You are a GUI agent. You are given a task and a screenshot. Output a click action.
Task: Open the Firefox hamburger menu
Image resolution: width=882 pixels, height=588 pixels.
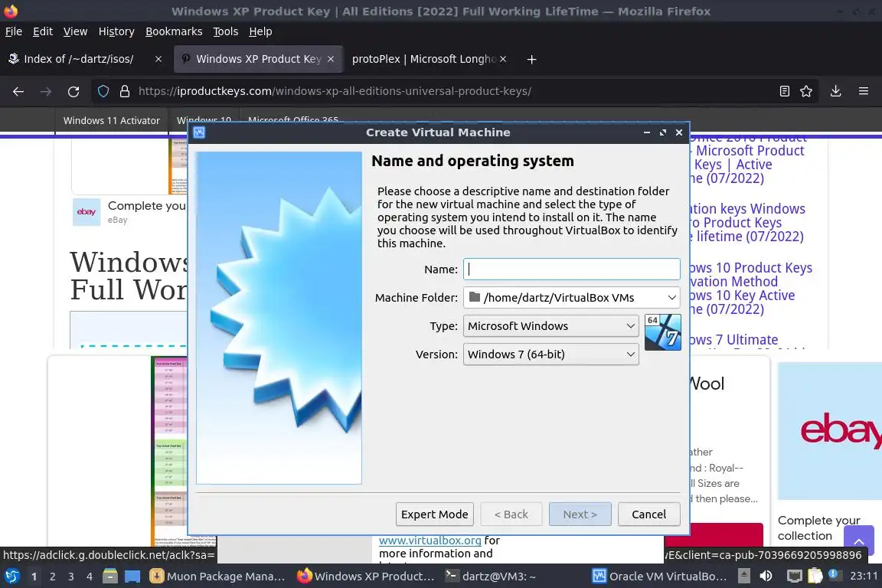(864, 91)
